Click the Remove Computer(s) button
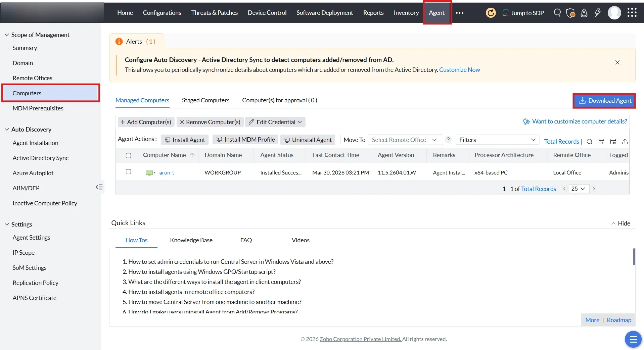This screenshot has height=350, width=644. click(210, 122)
